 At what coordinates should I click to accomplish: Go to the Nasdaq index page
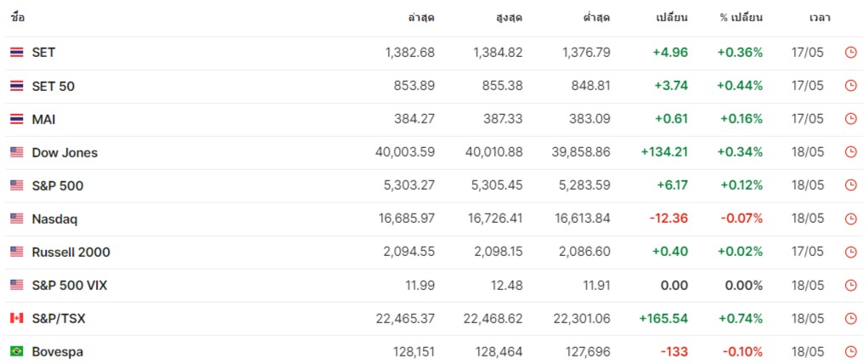[x=54, y=219]
